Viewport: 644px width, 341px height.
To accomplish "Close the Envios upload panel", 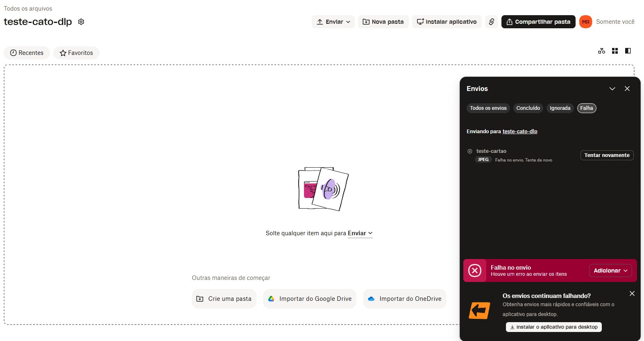I will pos(627,89).
